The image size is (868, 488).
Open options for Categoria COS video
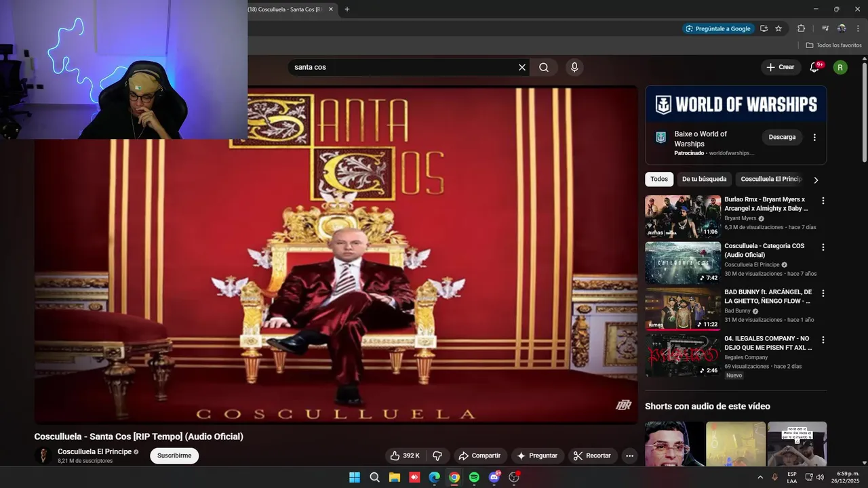point(823,247)
